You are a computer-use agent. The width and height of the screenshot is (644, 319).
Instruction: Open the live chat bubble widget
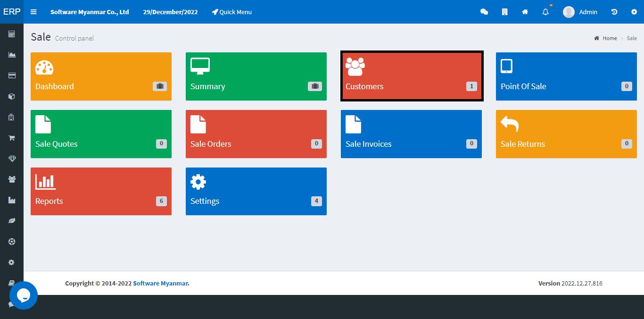point(24,295)
